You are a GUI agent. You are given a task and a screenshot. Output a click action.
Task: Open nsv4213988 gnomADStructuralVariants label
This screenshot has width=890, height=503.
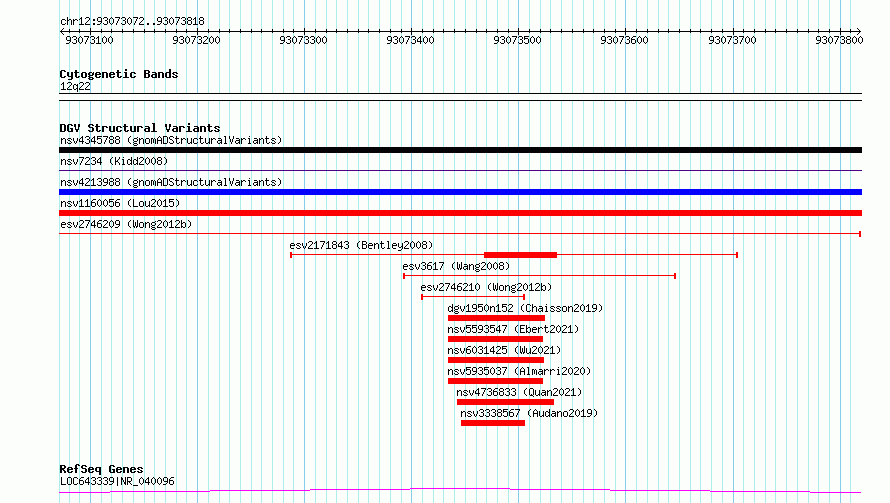click(x=171, y=182)
